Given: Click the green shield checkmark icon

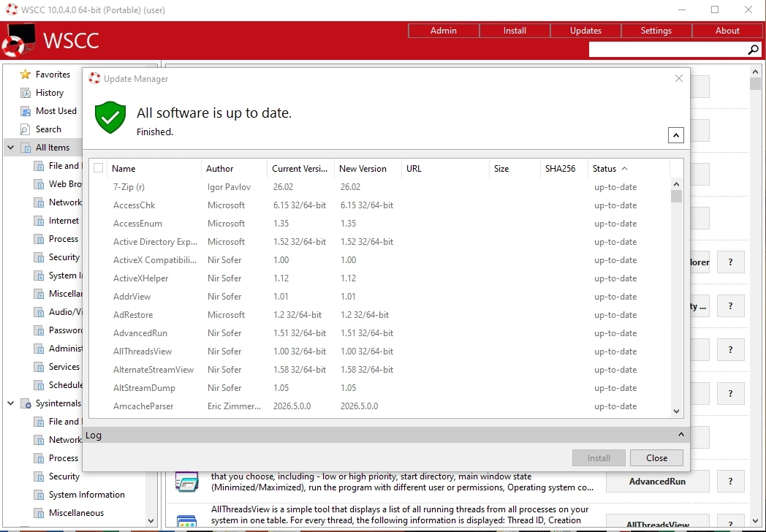Looking at the screenshot, I should 110,117.
